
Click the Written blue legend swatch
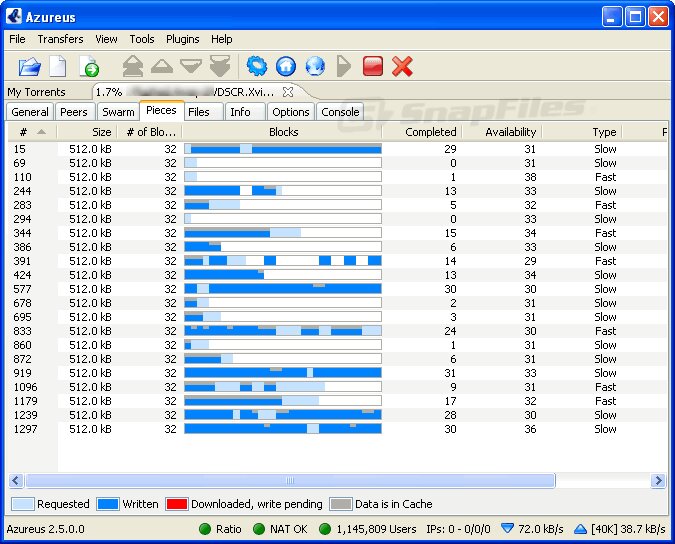click(108, 504)
